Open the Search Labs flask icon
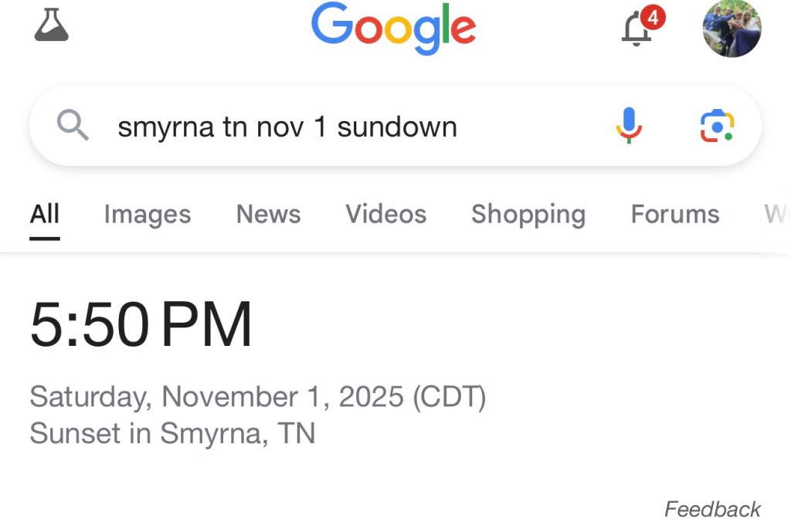791x532 pixels. click(52, 25)
